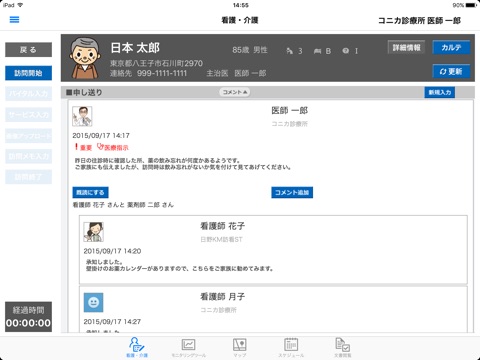Add a comment with コメント追加
Screen dimensions: 480x360
click(292, 192)
